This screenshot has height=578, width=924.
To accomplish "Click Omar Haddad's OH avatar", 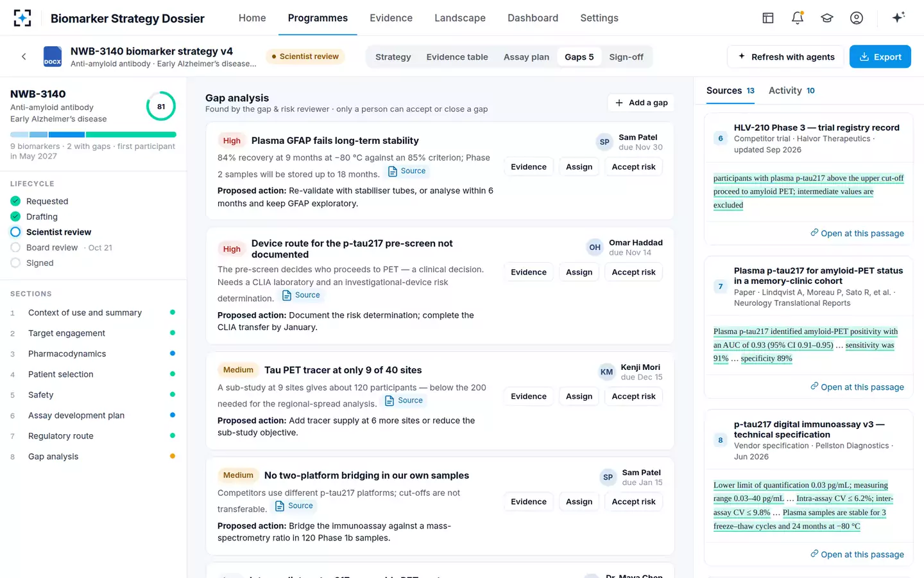I will (x=595, y=247).
